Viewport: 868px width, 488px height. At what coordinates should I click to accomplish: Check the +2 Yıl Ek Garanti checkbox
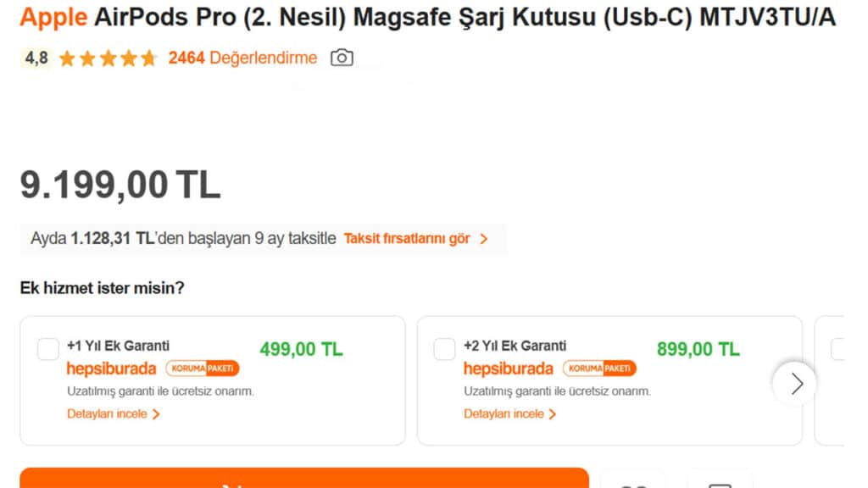click(x=445, y=349)
